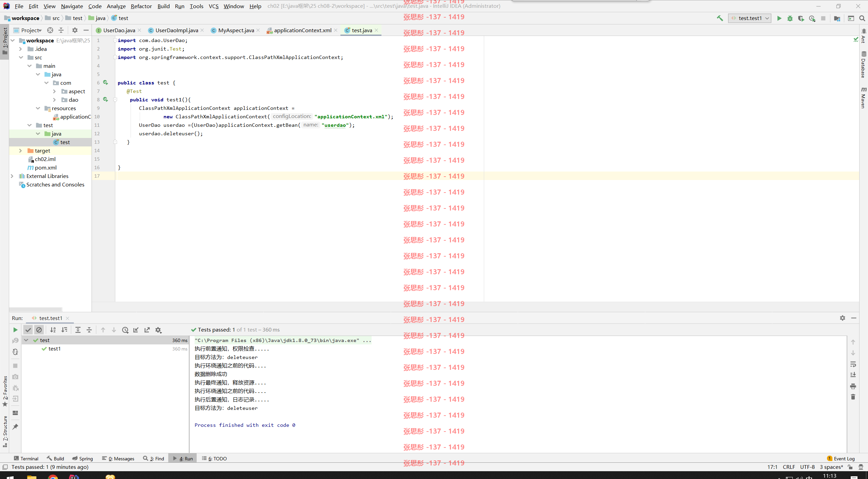868x479 pixels.
Task: Click export test results icon
Action: click(x=147, y=330)
